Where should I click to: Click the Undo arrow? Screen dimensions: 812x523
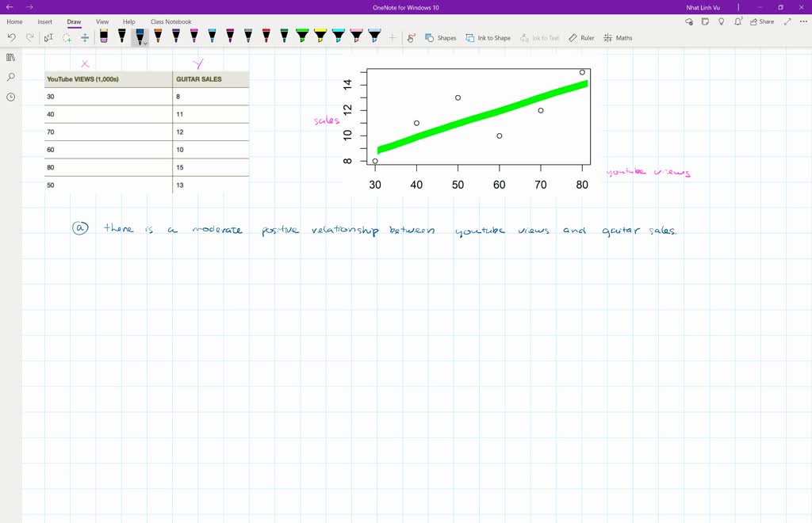(10, 37)
